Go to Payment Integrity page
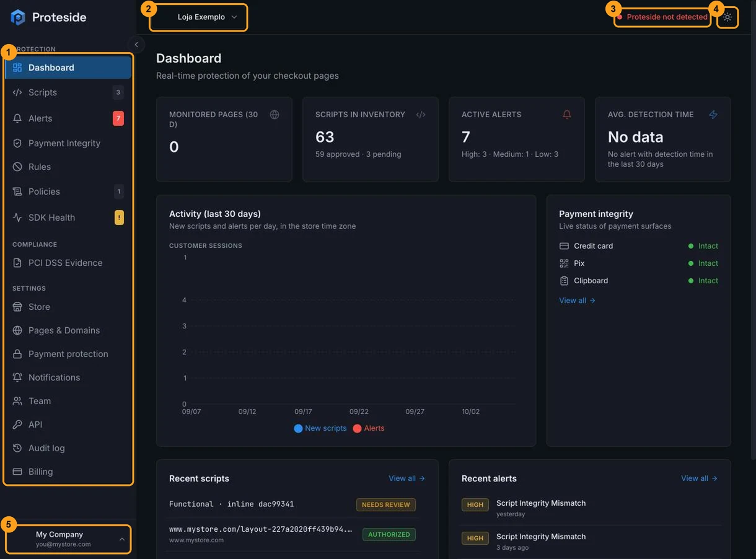The height and width of the screenshot is (559, 756). [x=68, y=143]
